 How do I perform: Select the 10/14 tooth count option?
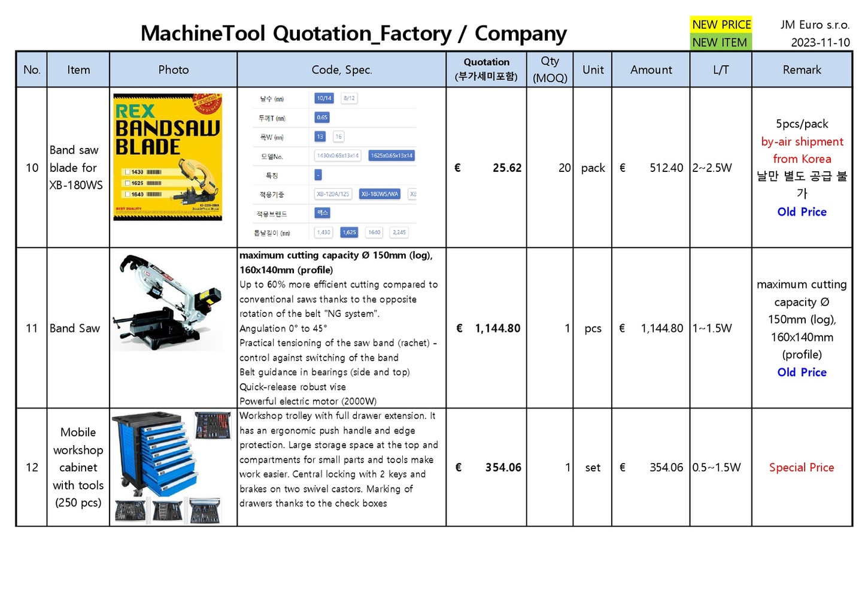tap(324, 98)
